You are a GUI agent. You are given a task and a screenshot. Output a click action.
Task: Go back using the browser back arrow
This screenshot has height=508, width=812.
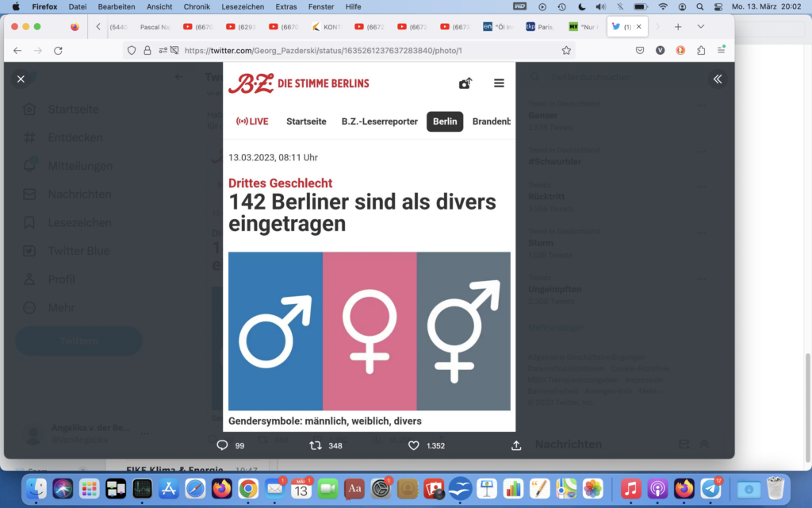click(17, 50)
